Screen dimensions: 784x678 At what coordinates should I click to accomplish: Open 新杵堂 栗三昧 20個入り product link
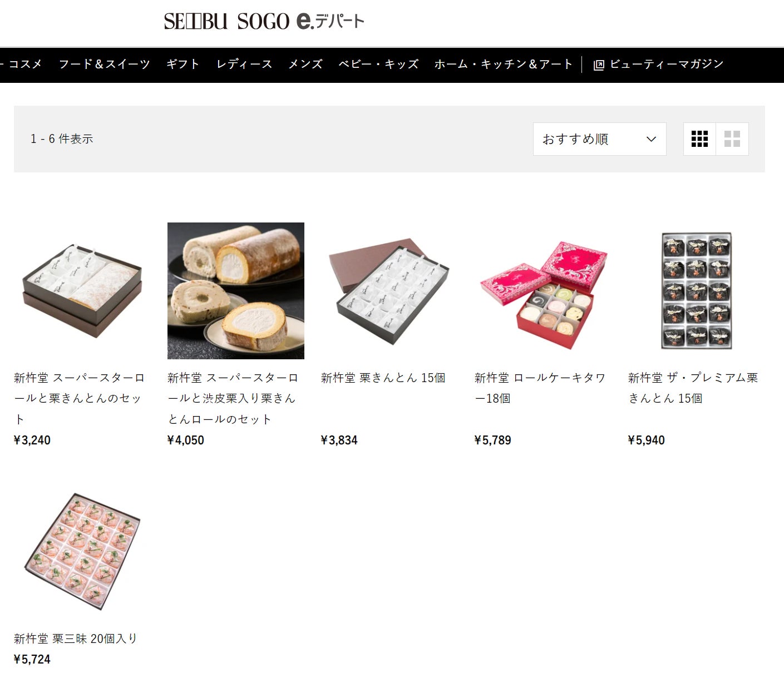coord(75,639)
